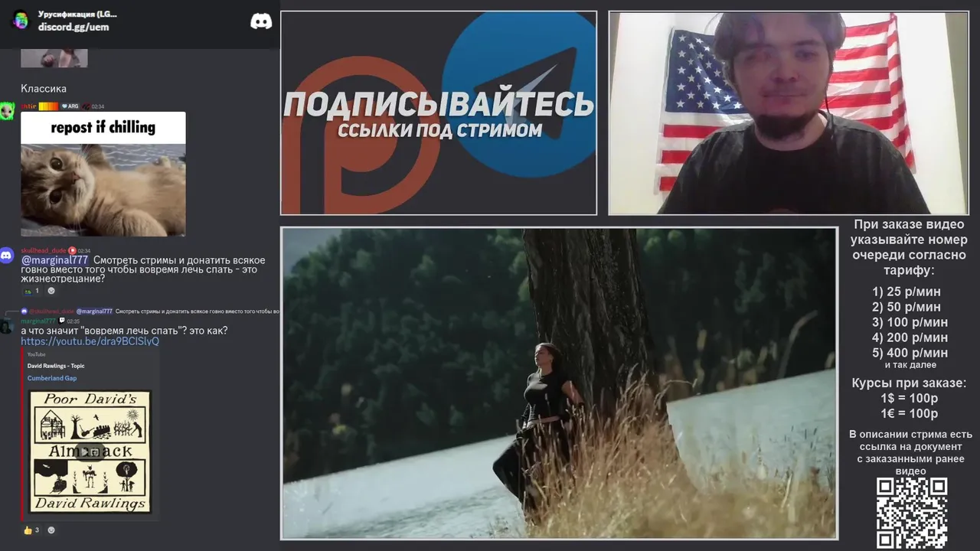The width and height of the screenshot is (980, 551).
Task: Click the ARG server tag badge
Action: pos(70,106)
